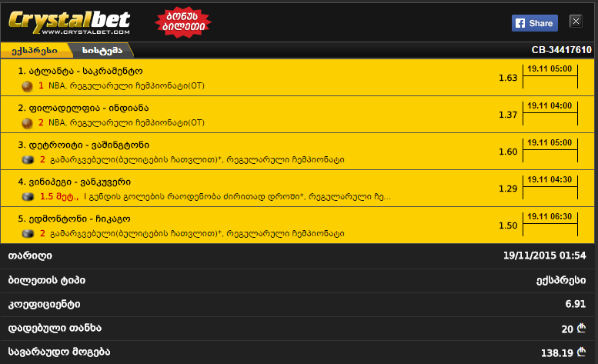Select the match 5. ედმონტონი - ჩიკაგო
The width and height of the screenshot is (598, 364).
pos(74,219)
